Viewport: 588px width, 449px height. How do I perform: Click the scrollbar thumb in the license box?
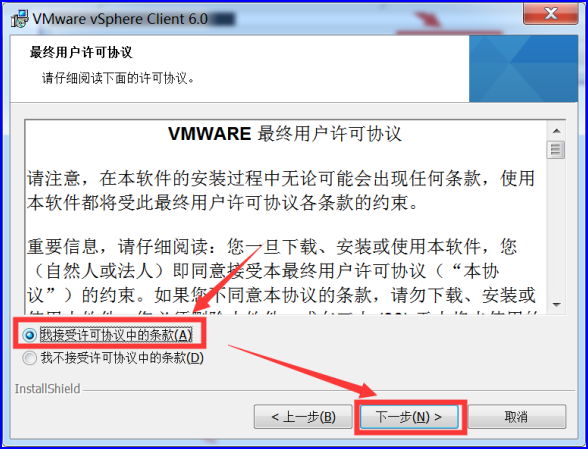(556, 150)
